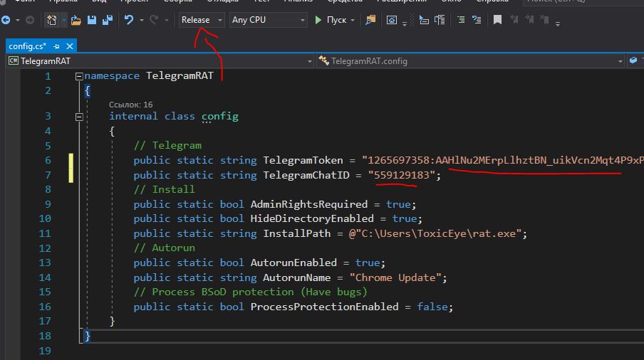This screenshot has width=644, height=360.
Task: Click the '// Telegram' comment
Action: [x=167, y=146]
